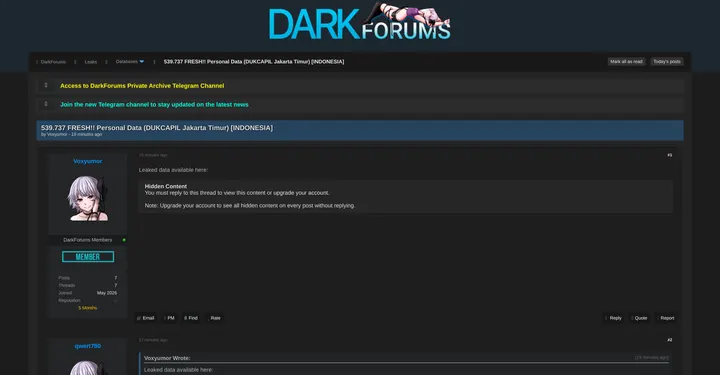This screenshot has width=720, height=375.
Task: Go to the DarkForums breadcrumb link
Action: [x=53, y=62]
